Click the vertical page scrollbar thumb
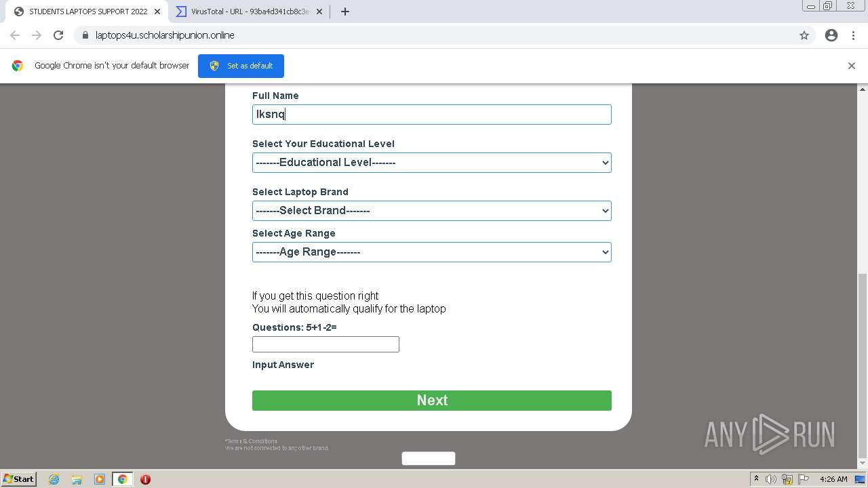The image size is (868, 488). (863, 366)
